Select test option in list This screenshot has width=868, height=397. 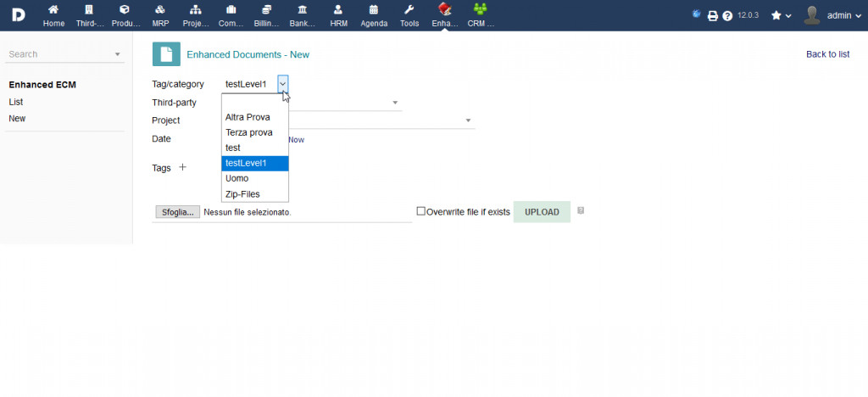coord(254,148)
